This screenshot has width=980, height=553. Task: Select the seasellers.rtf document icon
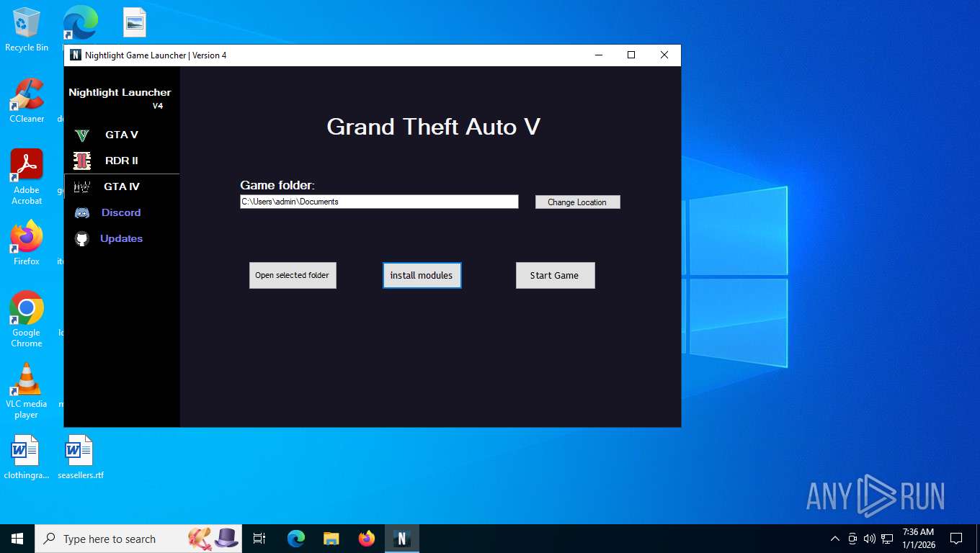(81, 457)
